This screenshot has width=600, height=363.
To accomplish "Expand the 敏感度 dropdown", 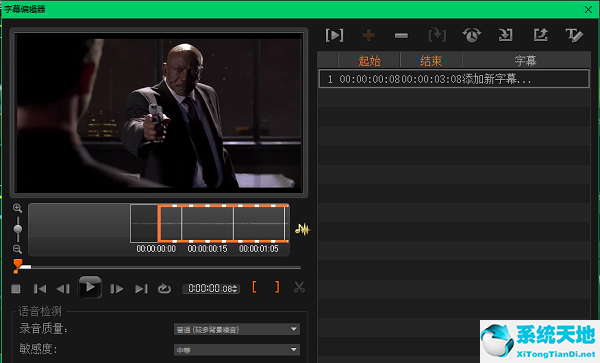I will [293, 349].
